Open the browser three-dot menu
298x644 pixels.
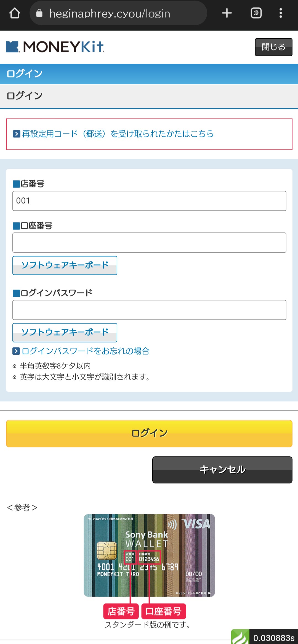tap(281, 13)
